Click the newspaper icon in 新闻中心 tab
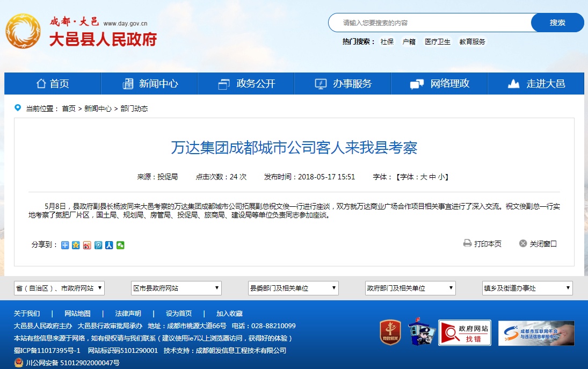This screenshot has height=369, width=588. pos(128,84)
